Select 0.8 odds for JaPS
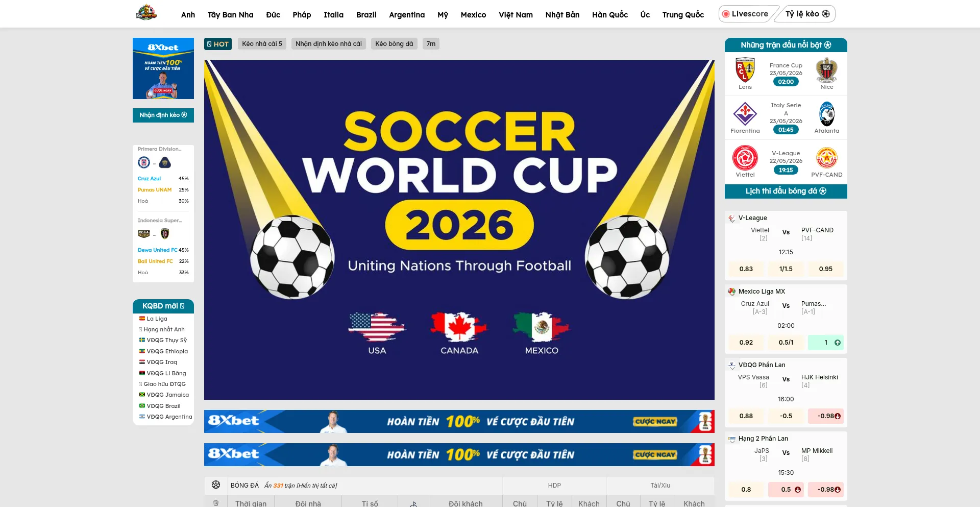The height and width of the screenshot is (507, 980). click(746, 490)
